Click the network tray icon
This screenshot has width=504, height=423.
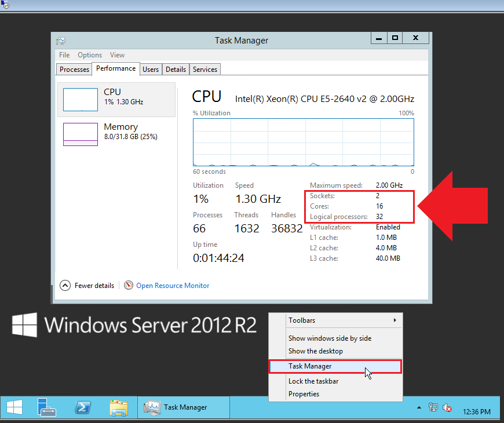point(433,407)
